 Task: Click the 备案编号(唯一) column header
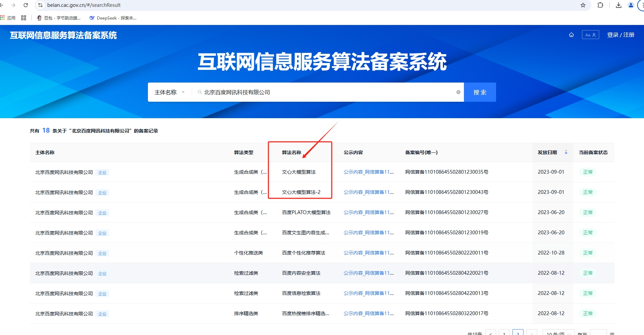click(421, 152)
